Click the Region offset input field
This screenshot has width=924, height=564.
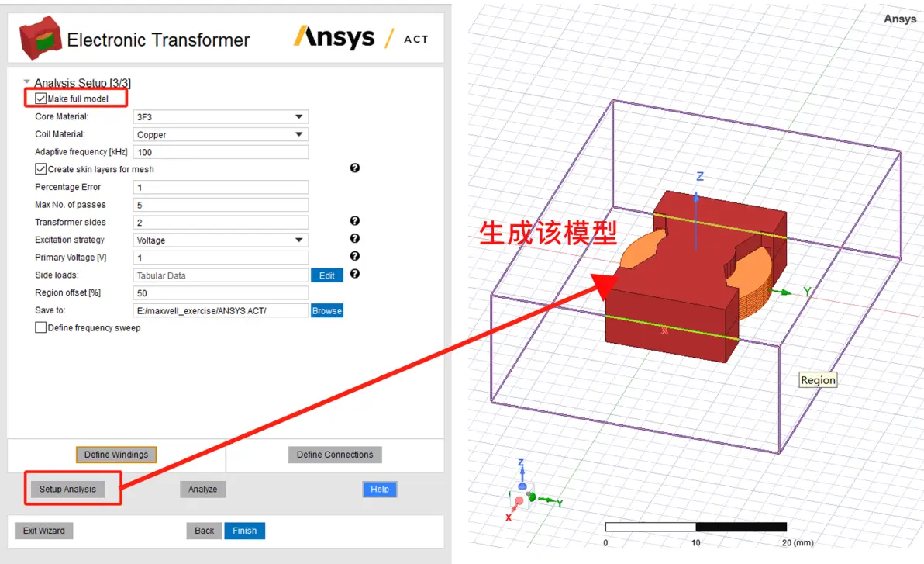click(220, 293)
